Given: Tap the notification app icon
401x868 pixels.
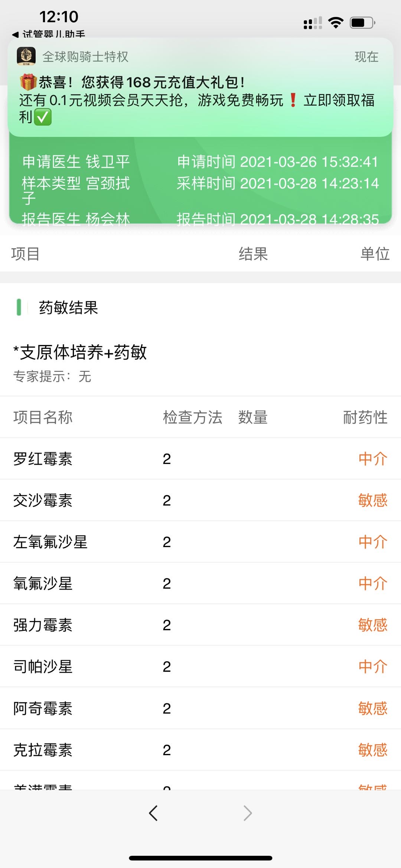Looking at the screenshot, I should 26,56.
